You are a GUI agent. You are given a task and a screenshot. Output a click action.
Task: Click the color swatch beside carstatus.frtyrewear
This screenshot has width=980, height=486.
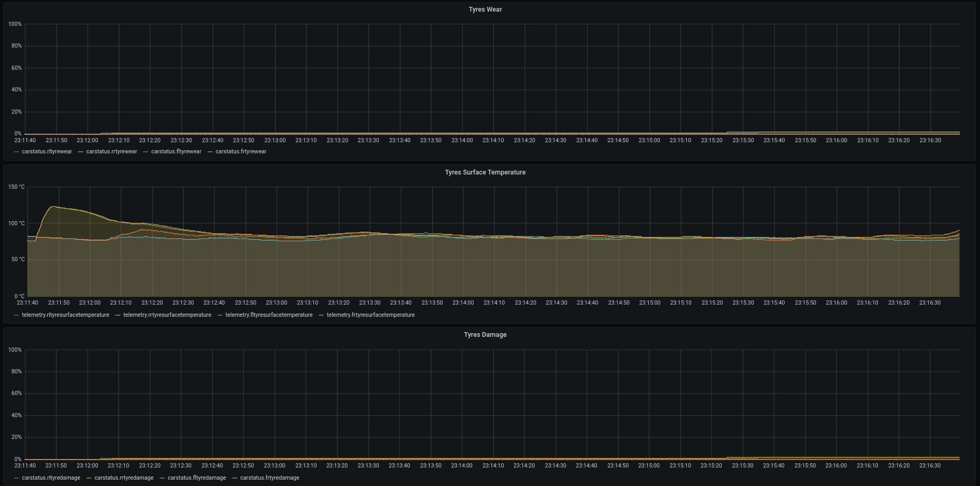[210, 152]
